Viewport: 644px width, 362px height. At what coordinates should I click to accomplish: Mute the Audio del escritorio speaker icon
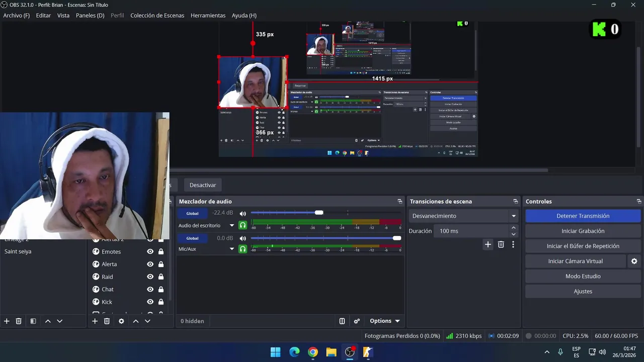coord(243,214)
